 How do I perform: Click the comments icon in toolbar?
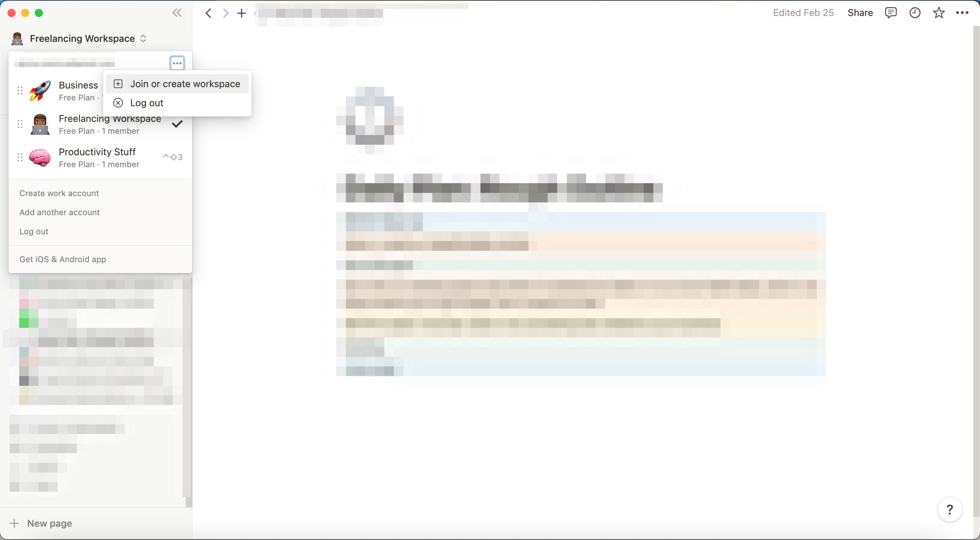890,12
